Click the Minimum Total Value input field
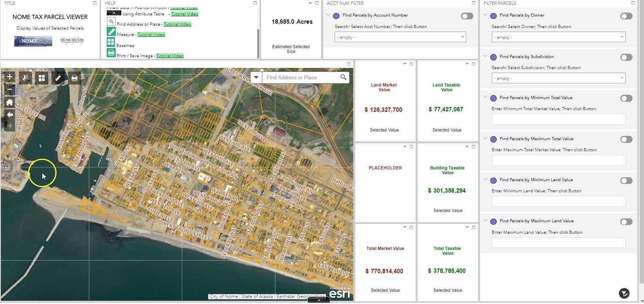Image resolution: width=644 pixels, height=304 pixels. coord(558,119)
